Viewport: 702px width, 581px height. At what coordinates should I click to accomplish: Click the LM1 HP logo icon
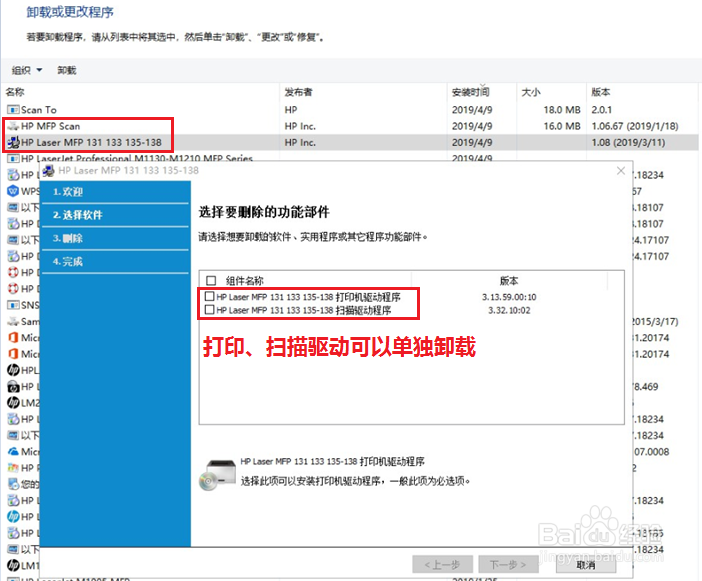[13, 565]
